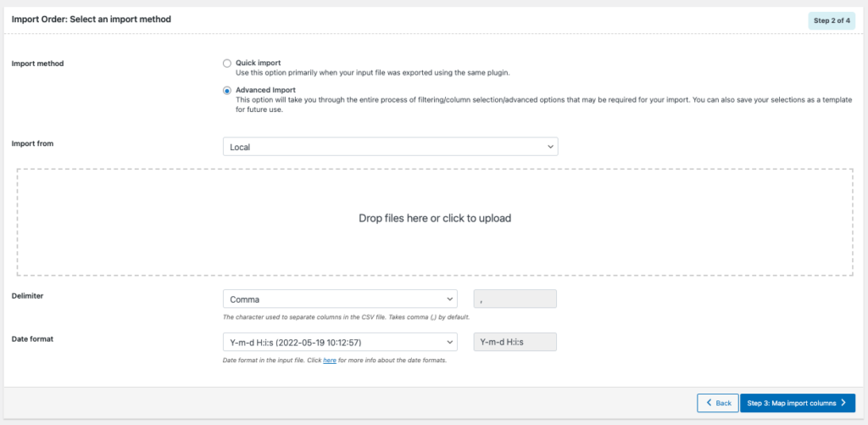Click the delimiter character input field

click(515, 299)
